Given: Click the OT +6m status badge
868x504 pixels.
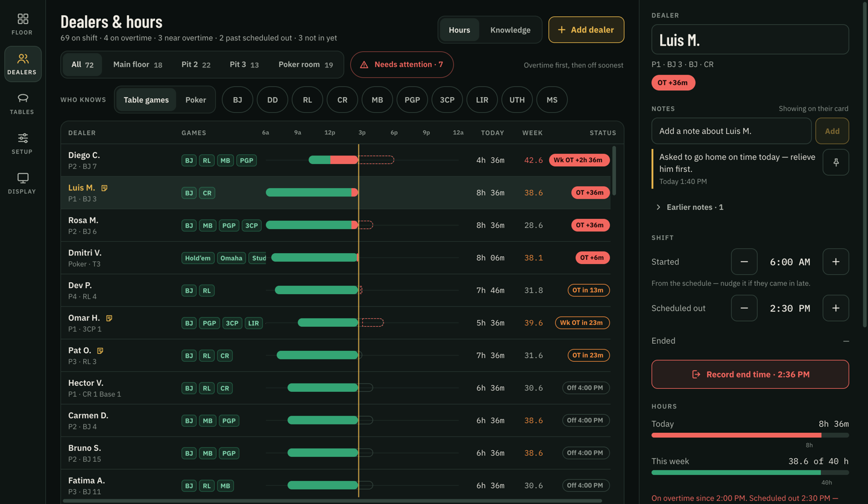Looking at the screenshot, I should [593, 258].
